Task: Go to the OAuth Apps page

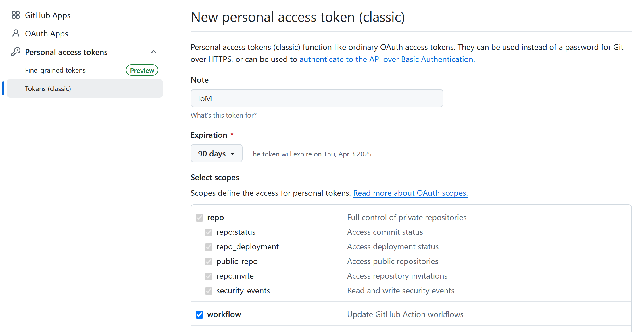Action: [x=47, y=34]
